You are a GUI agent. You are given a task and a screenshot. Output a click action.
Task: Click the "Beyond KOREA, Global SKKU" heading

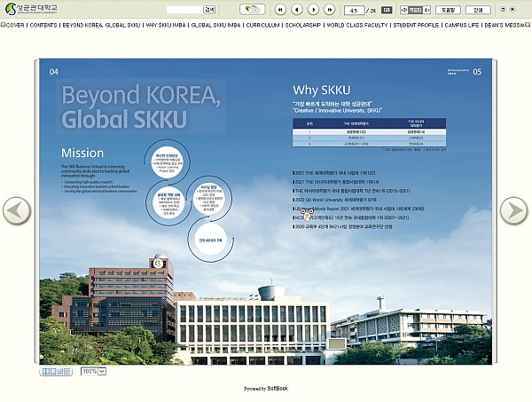pyautogui.click(x=141, y=106)
